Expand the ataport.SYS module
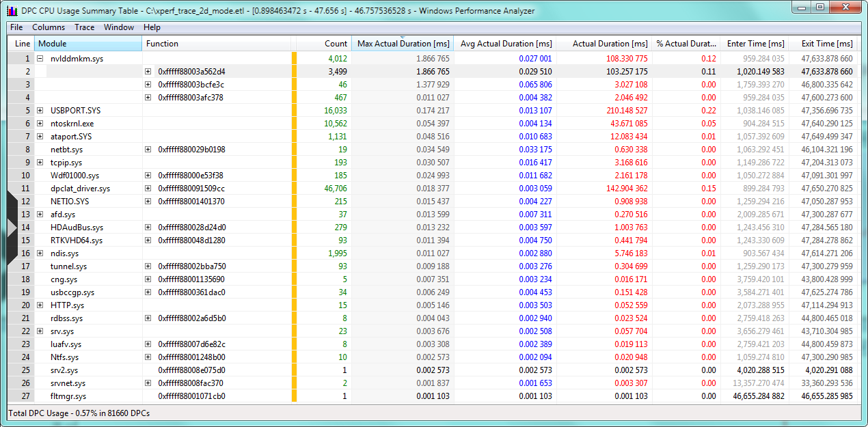 pos(40,137)
